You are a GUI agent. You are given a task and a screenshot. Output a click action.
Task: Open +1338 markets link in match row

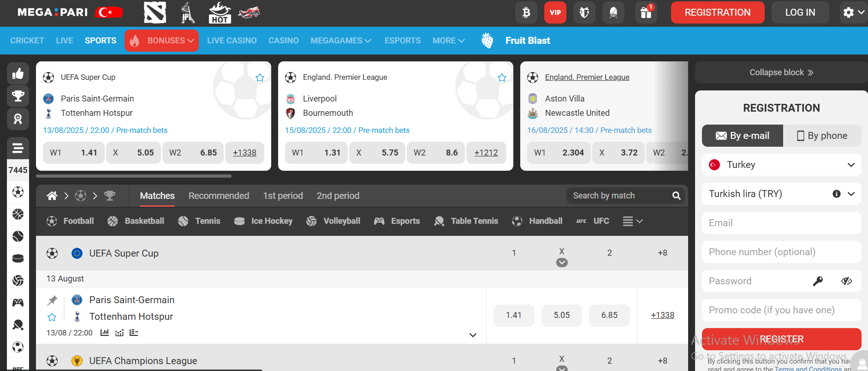(662, 315)
